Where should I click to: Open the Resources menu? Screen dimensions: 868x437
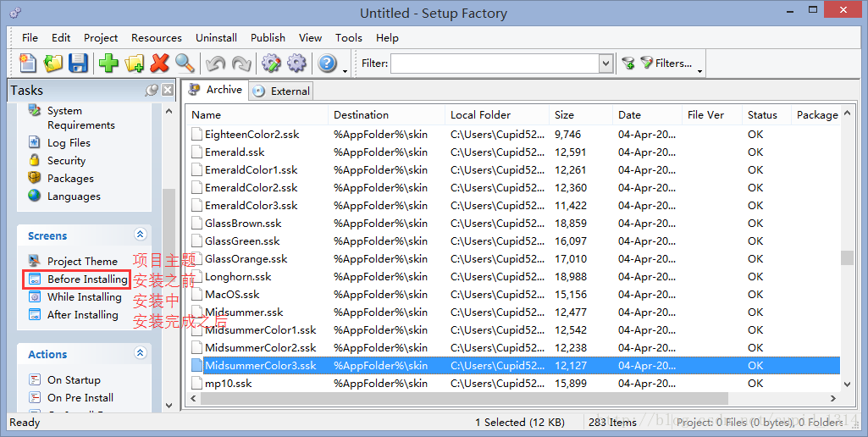pyautogui.click(x=157, y=37)
